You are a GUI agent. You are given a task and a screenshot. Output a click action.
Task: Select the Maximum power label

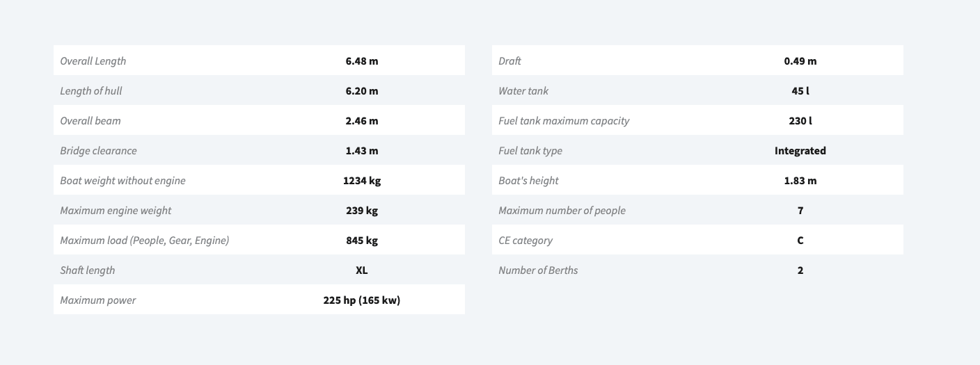tap(98, 300)
